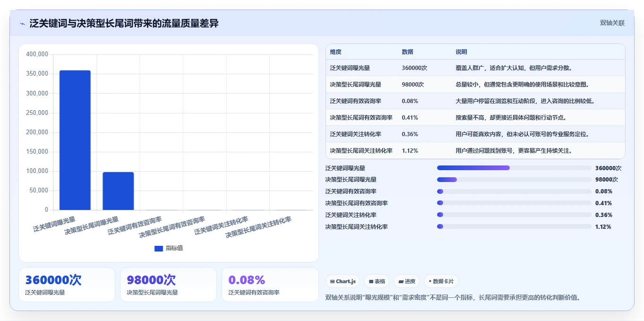
Task: Click progress value 0.41% at row end
Action: [603, 203]
